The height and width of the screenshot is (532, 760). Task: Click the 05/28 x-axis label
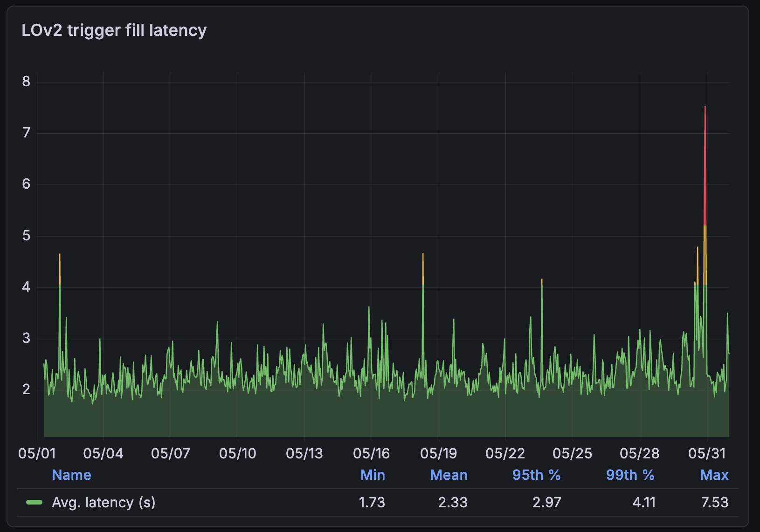(640, 453)
